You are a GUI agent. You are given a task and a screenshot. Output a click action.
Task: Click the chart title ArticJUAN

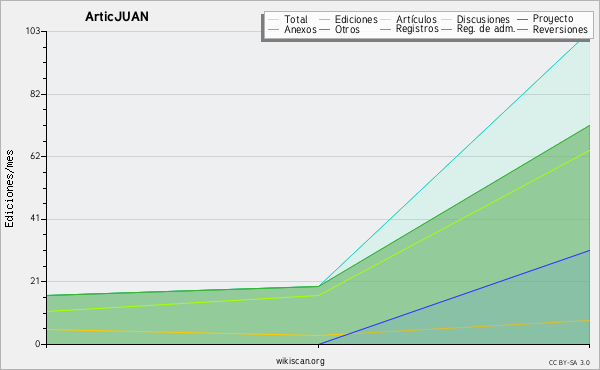(x=117, y=16)
